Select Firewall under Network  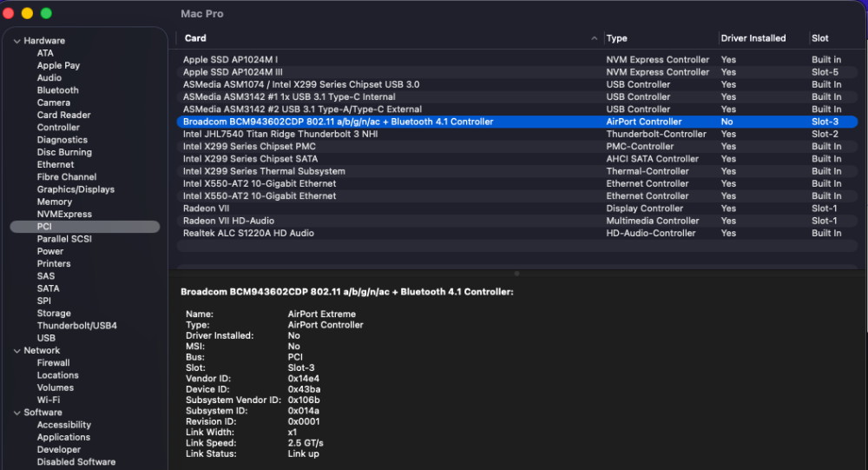click(53, 363)
